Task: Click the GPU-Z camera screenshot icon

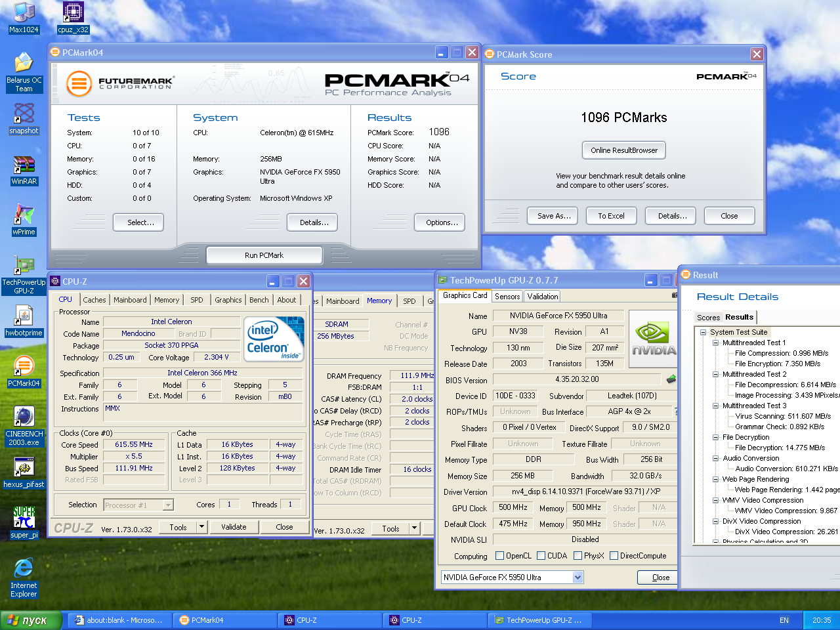Action: [675, 295]
